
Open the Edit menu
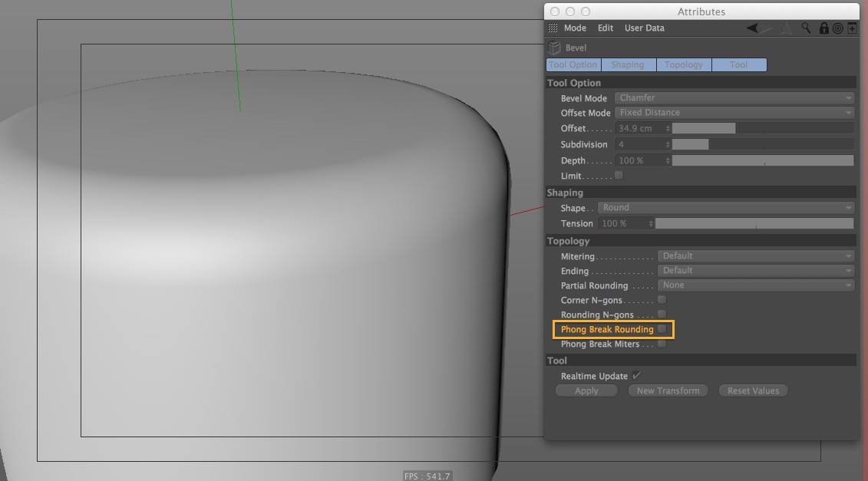(x=605, y=28)
